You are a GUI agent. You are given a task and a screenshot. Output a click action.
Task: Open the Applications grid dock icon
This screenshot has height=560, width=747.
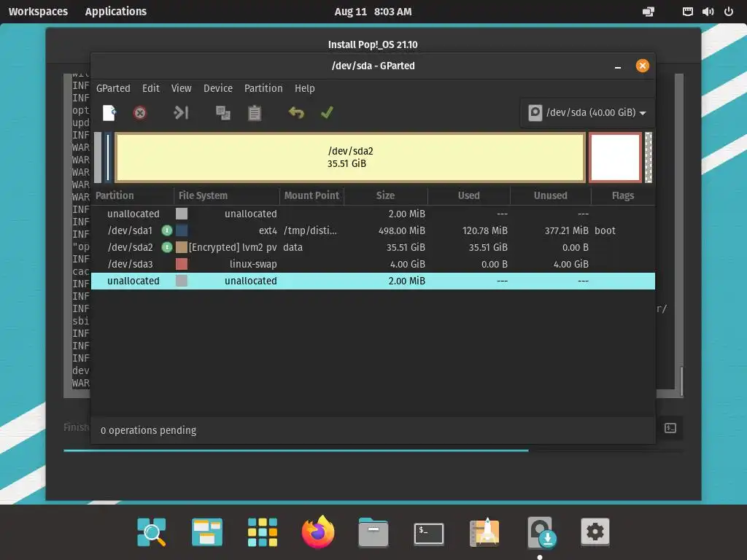(263, 532)
